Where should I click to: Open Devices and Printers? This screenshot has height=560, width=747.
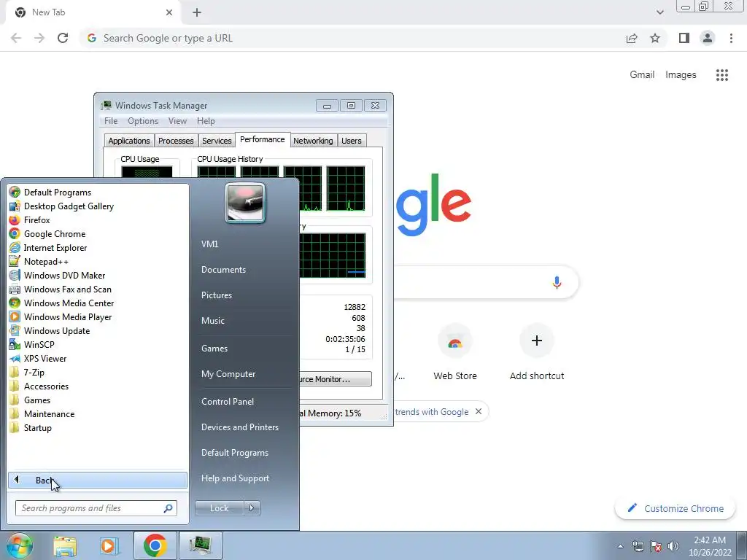tap(239, 427)
